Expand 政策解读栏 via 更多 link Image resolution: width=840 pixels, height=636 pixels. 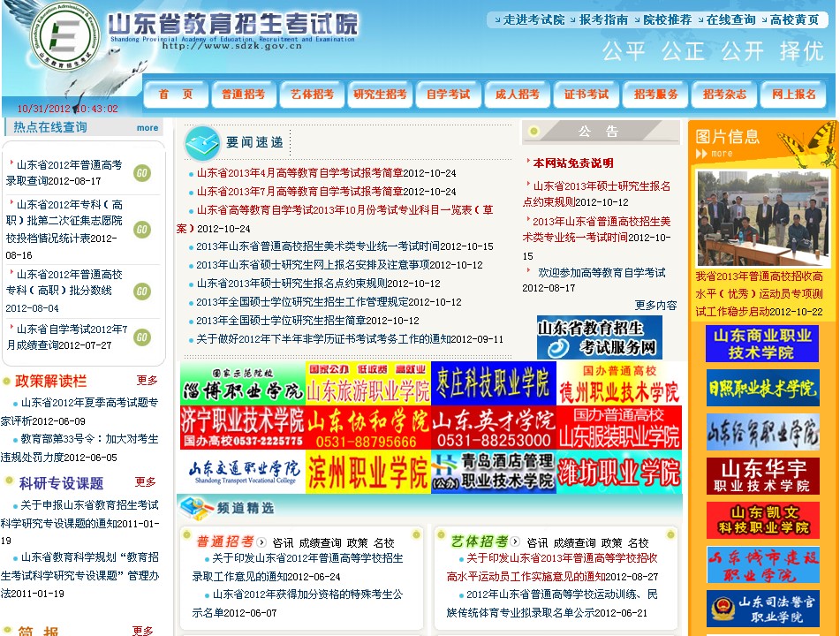[147, 381]
